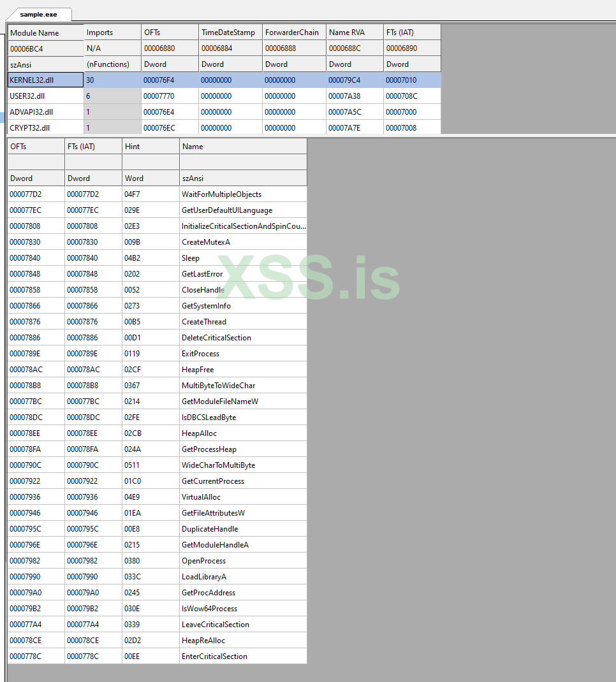Select the USER32.dll module row
The height and width of the screenshot is (682, 616).
pos(224,96)
